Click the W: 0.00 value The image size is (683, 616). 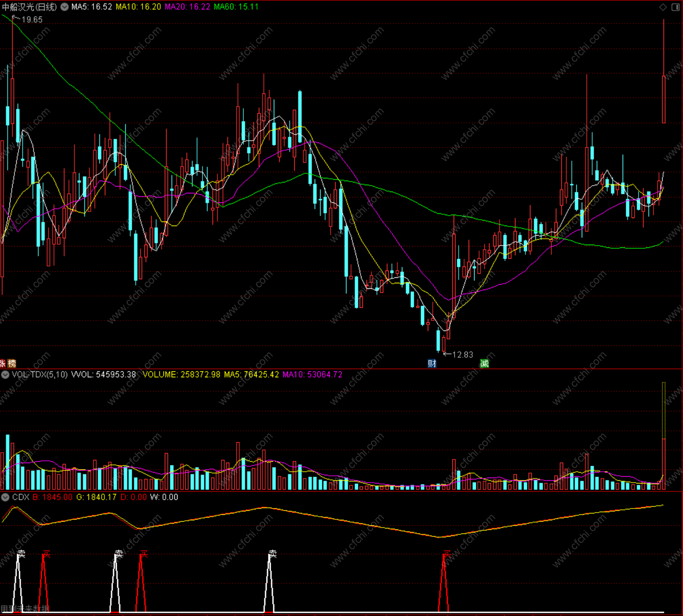tap(164, 497)
